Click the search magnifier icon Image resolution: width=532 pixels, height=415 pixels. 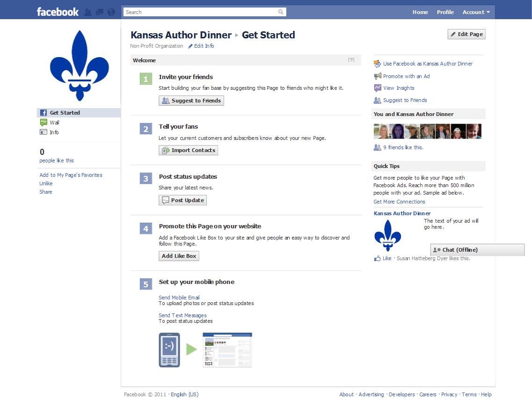pyautogui.click(x=281, y=12)
